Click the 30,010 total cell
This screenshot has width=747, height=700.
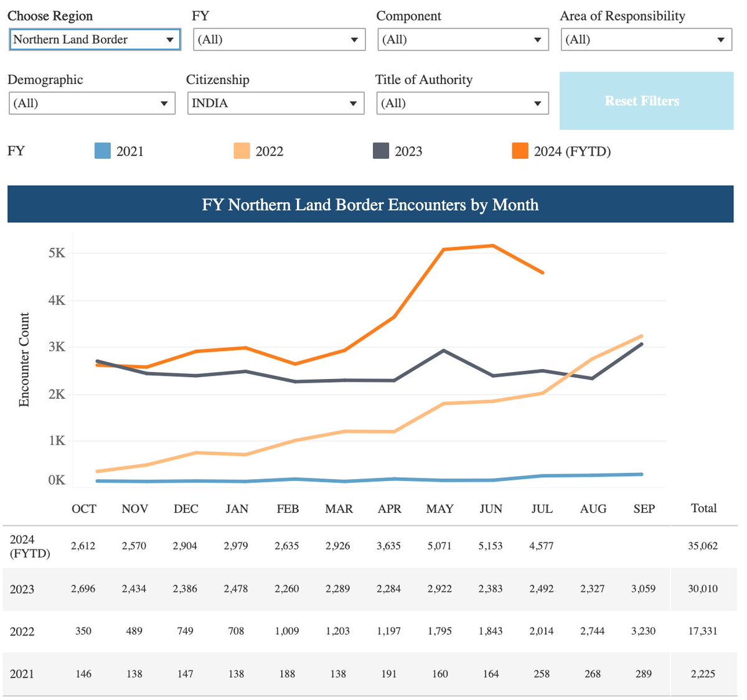pyautogui.click(x=703, y=589)
